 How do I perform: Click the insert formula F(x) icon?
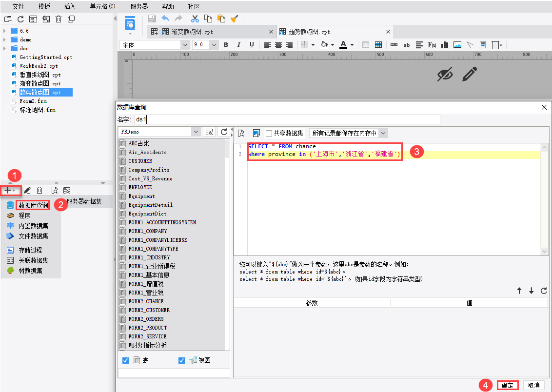point(432,45)
